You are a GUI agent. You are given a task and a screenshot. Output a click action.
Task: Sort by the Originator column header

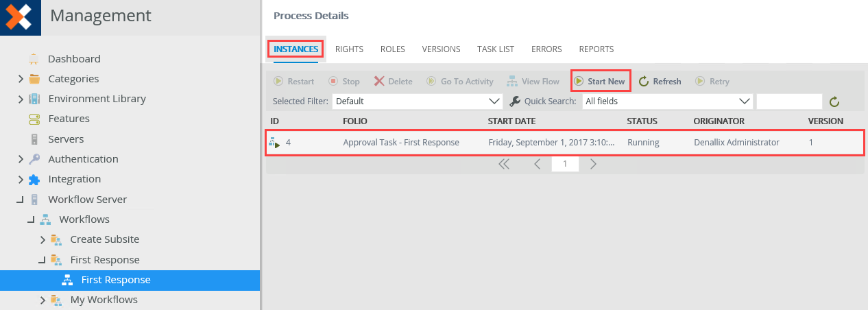pos(719,121)
